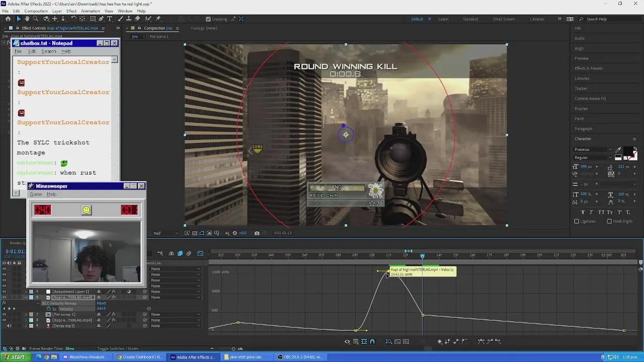
Task: Open Minesweeper Game menu
Action: pyautogui.click(x=36, y=194)
